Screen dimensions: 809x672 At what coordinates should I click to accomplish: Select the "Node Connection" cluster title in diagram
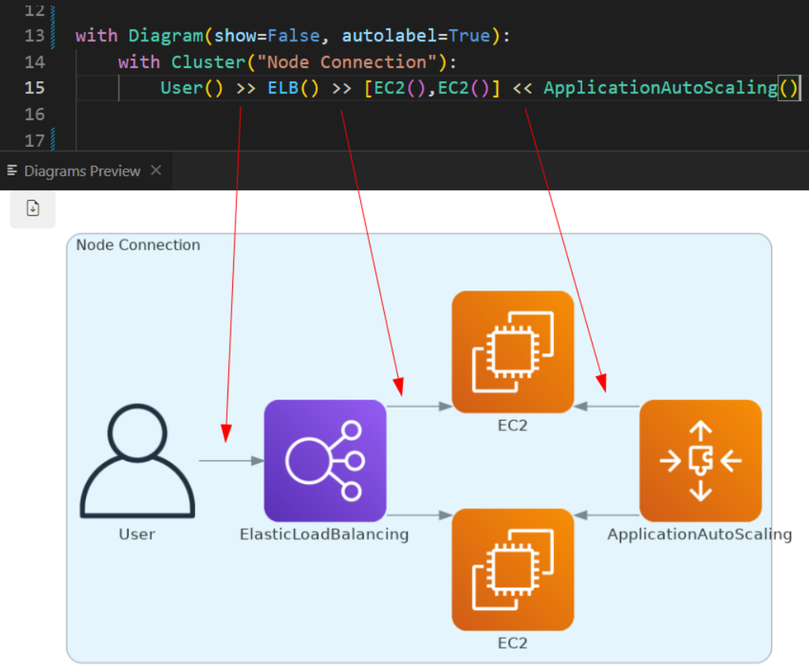138,245
